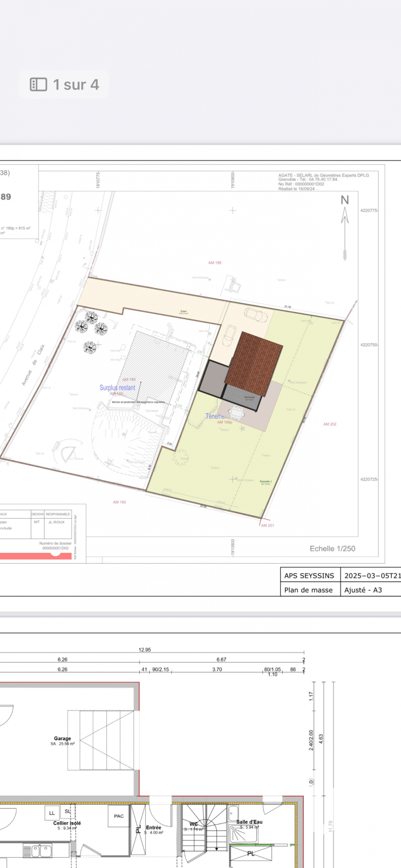401x868 pixels.
Task: Tap the "Surplus restant" blue label
Action: (117, 387)
